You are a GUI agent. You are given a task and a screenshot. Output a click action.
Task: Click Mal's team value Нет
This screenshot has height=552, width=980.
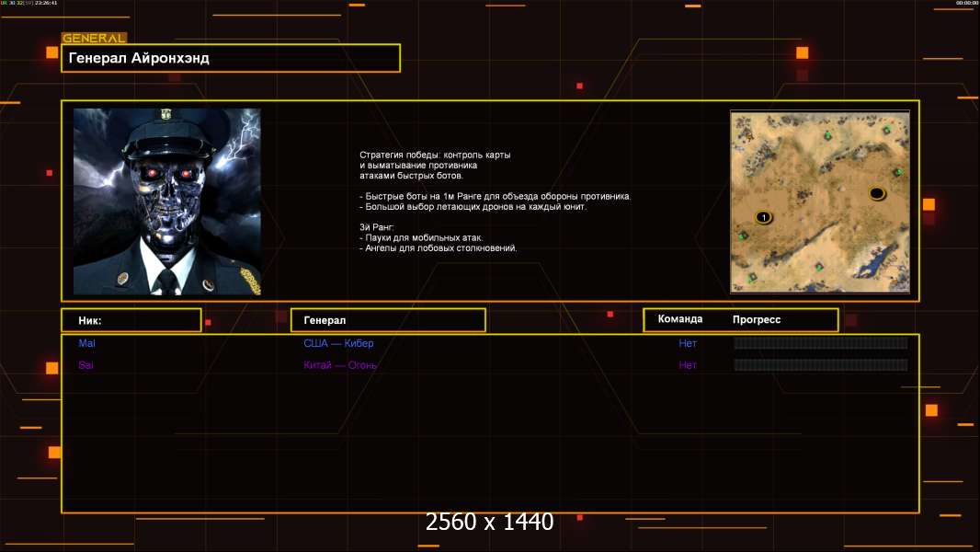point(688,343)
